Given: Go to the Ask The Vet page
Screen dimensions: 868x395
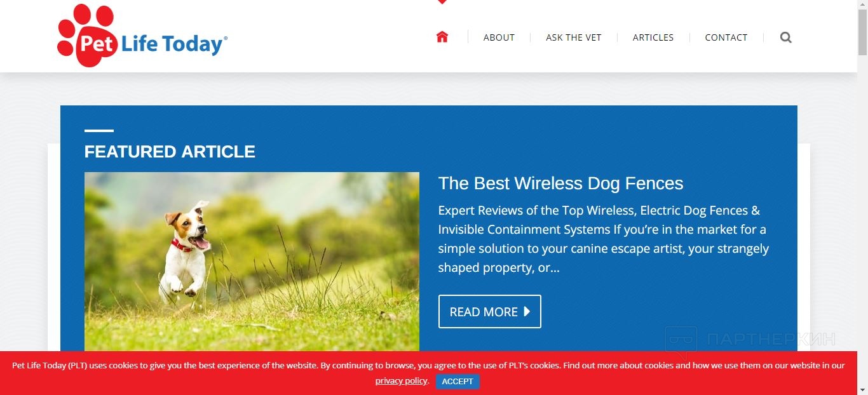Looking at the screenshot, I should (x=573, y=37).
